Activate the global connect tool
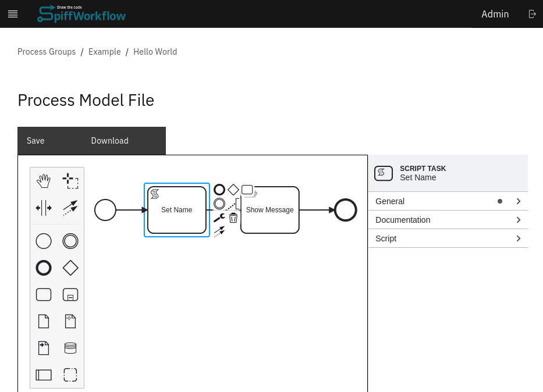Viewport: 543px width, 392px height. click(x=70, y=208)
